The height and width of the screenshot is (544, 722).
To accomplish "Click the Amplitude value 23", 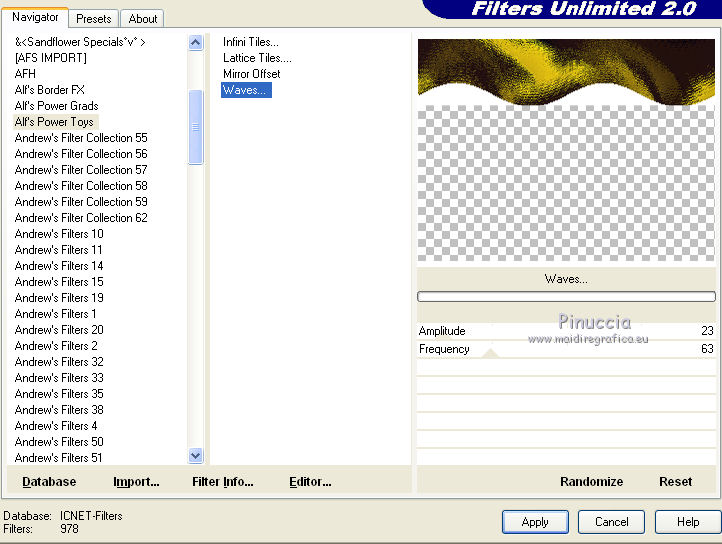I will coord(707,331).
